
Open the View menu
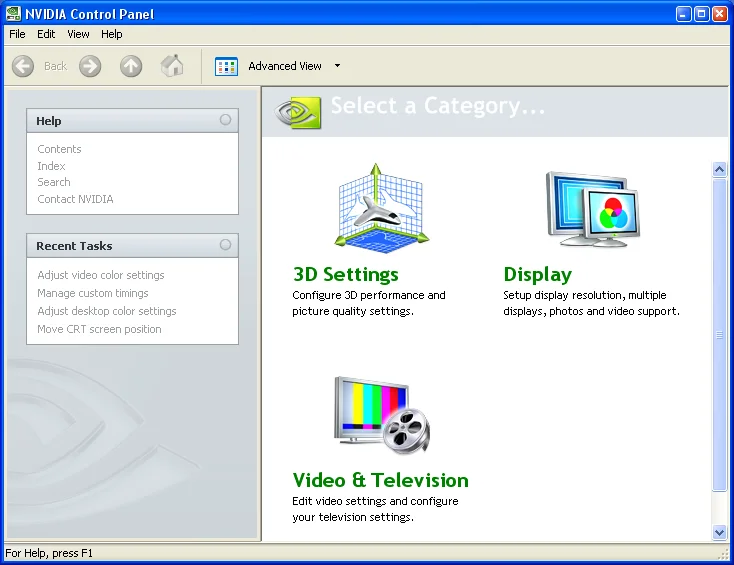[x=78, y=34]
